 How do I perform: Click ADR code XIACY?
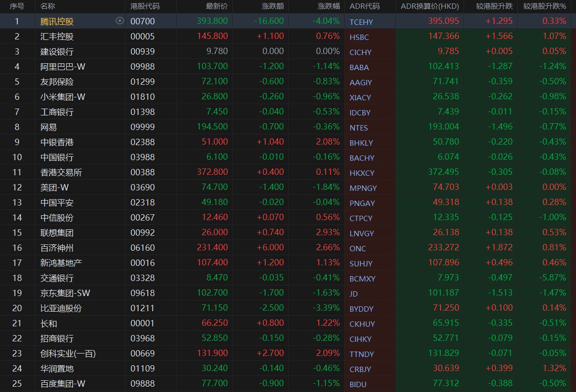point(360,97)
